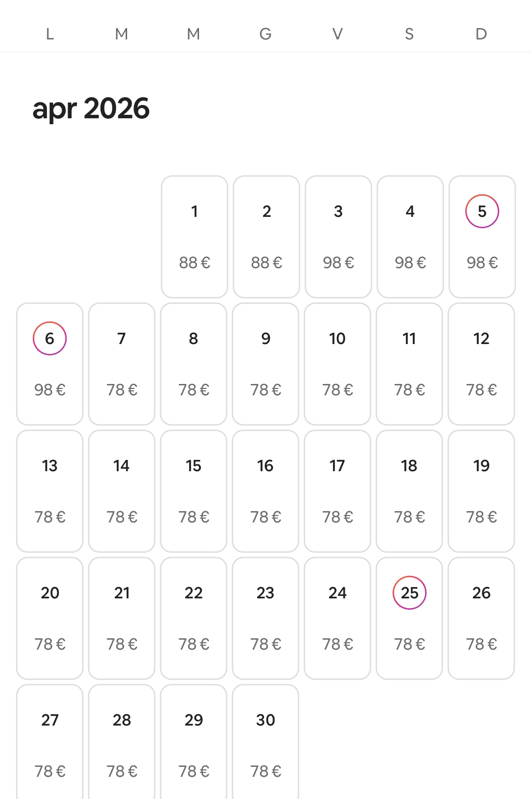Choose April 2 date cell
Viewport: 532px width, 799px height.
(x=266, y=236)
